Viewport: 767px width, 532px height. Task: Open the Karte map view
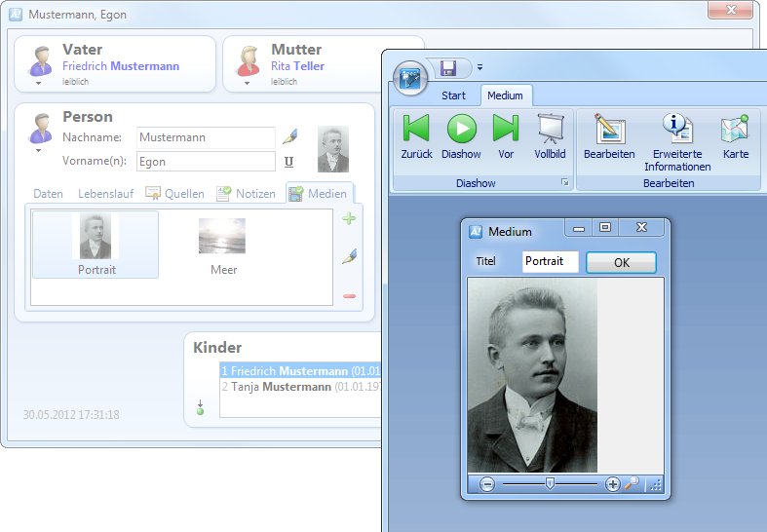(x=735, y=129)
